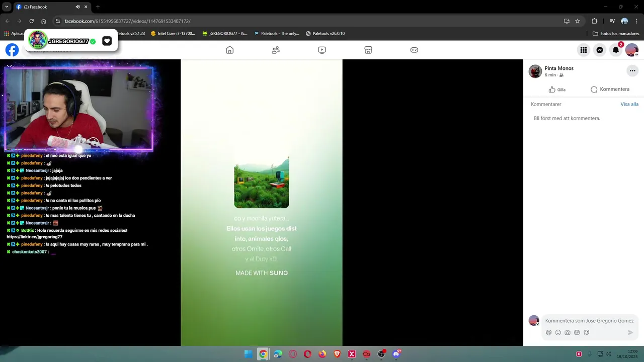644x362 pixels.
Task: Open a new browser tab
Action: pos(98,7)
